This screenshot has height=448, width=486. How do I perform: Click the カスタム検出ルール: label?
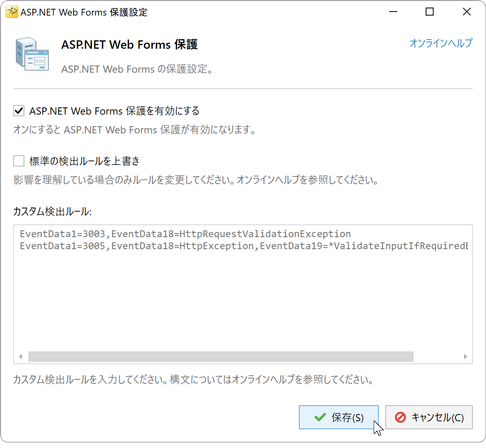tap(52, 212)
